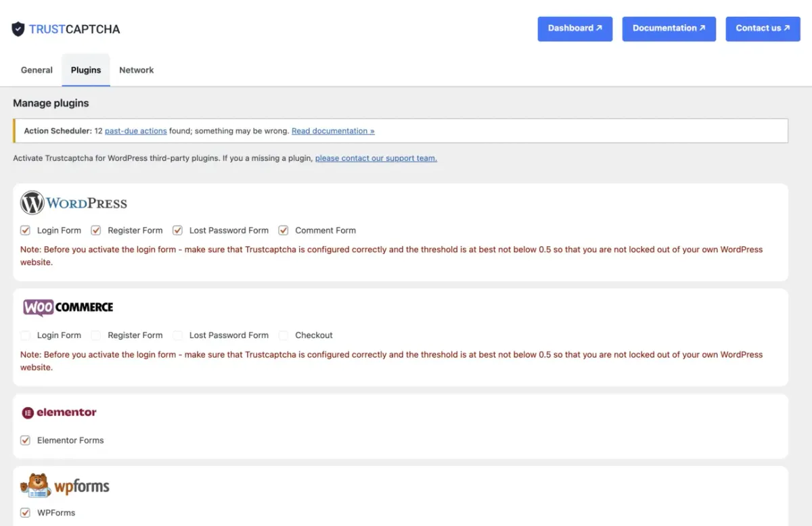Click the Elementor logo
Screen dimensions: 812x526
(x=60, y=412)
